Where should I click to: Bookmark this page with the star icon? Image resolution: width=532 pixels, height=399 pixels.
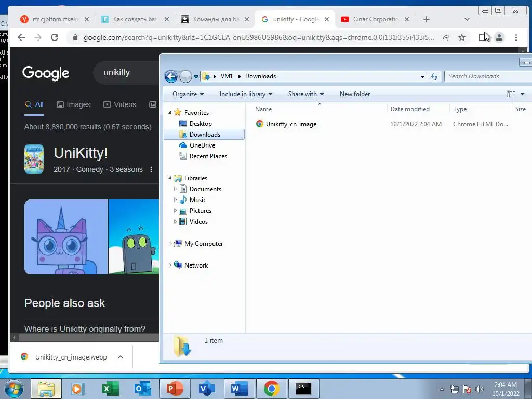tap(462, 37)
